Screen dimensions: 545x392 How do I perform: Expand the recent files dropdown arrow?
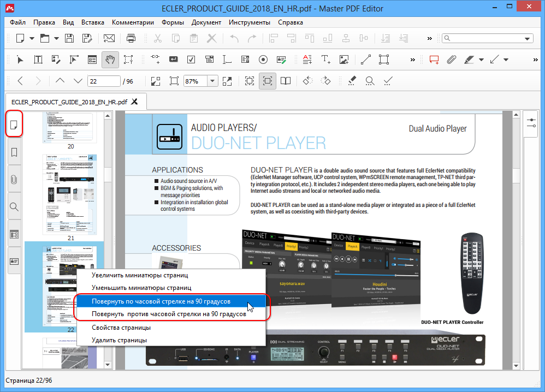(x=56, y=38)
